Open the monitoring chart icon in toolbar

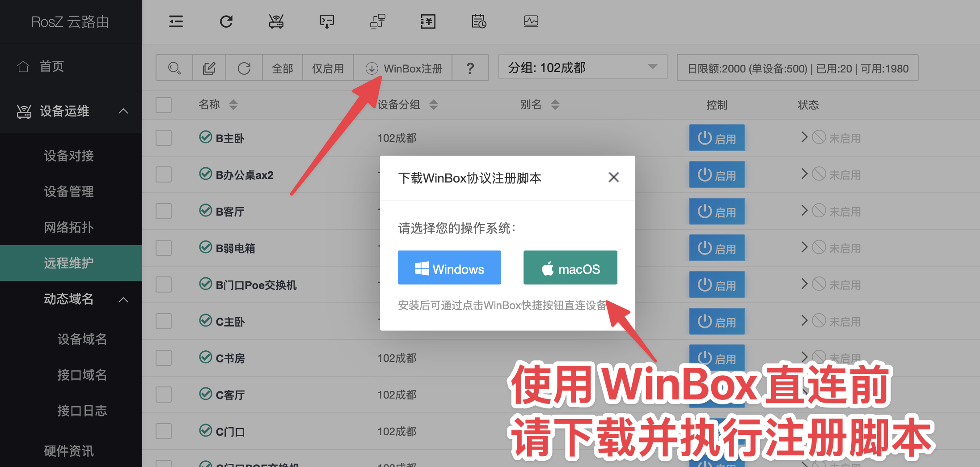pos(531,21)
